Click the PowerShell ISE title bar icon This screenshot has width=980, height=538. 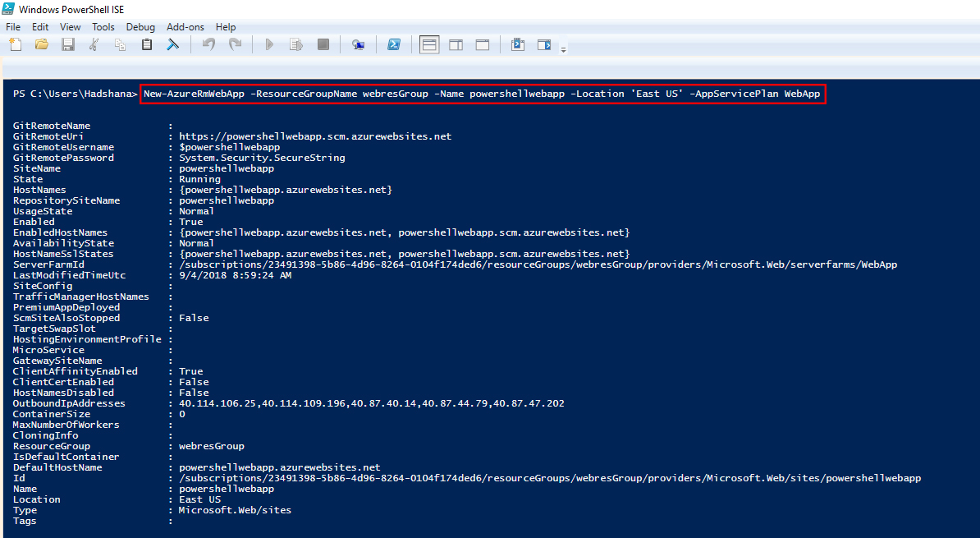click(x=8, y=9)
